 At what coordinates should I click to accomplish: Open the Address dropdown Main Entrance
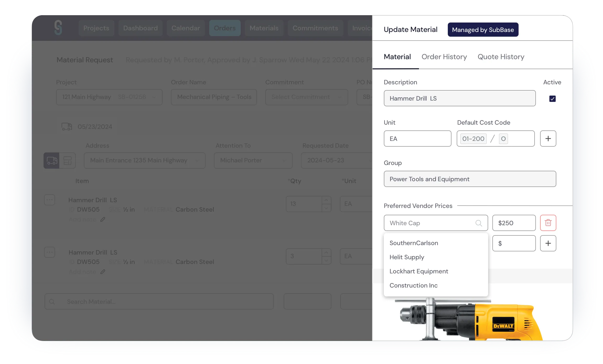pyautogui.click(x=144, y=161)
